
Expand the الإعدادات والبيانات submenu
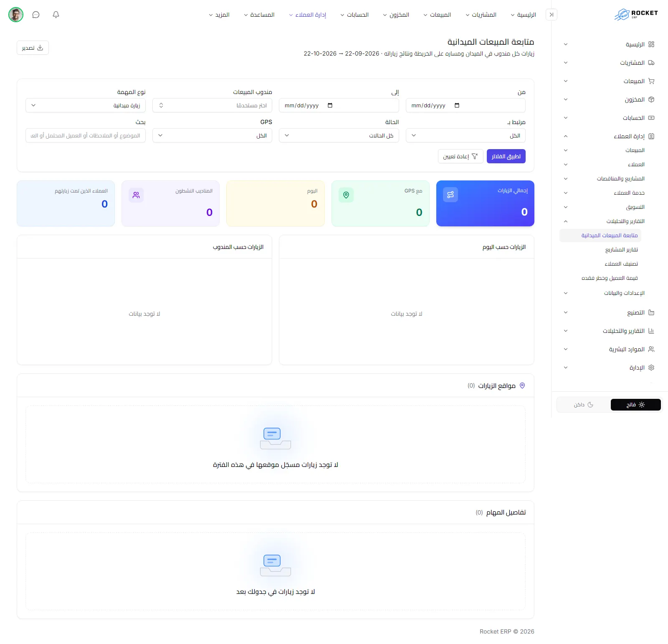click(x=566, y=293)
